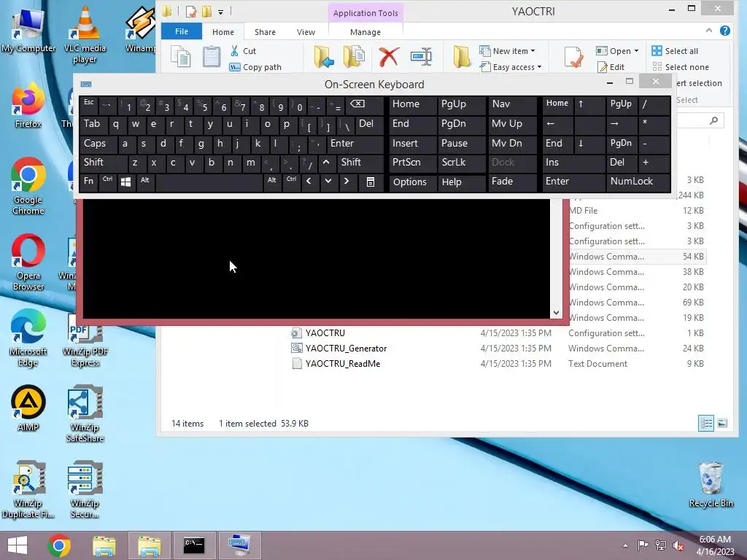Click the Paste clipboard icon in ribbon
The height and width of the screenshot is (560, 747).
tap(211, 57)
